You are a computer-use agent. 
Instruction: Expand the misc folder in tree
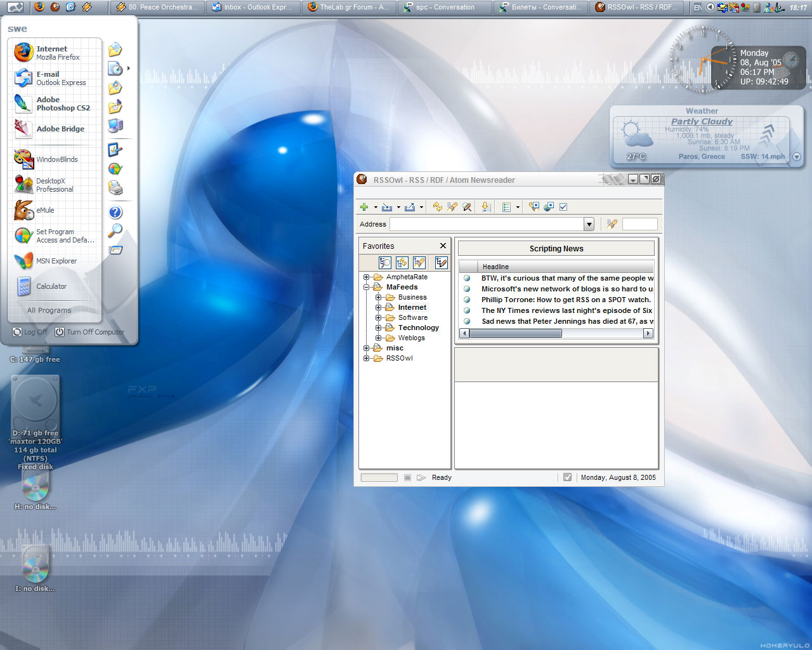coord(366,348)
